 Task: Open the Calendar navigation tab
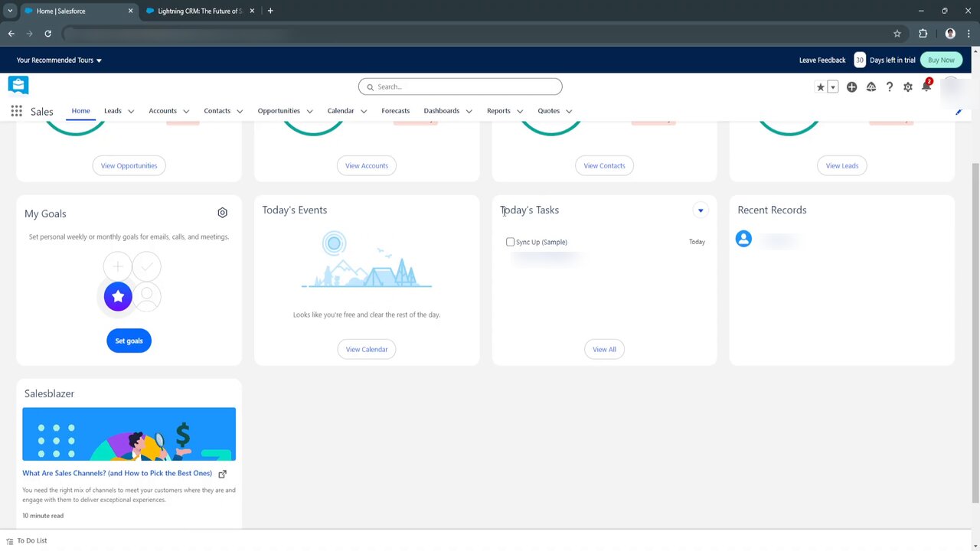pyautogui.click(x=341, y=111)
